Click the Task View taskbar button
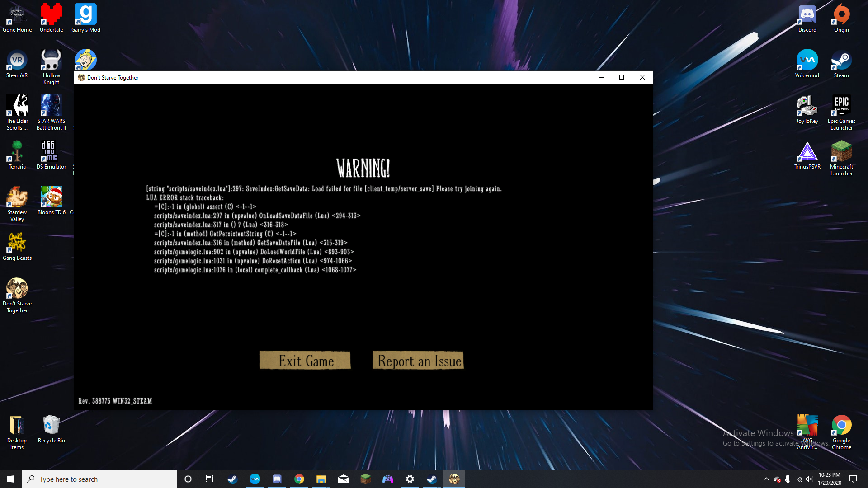 (x=209, y=479)
